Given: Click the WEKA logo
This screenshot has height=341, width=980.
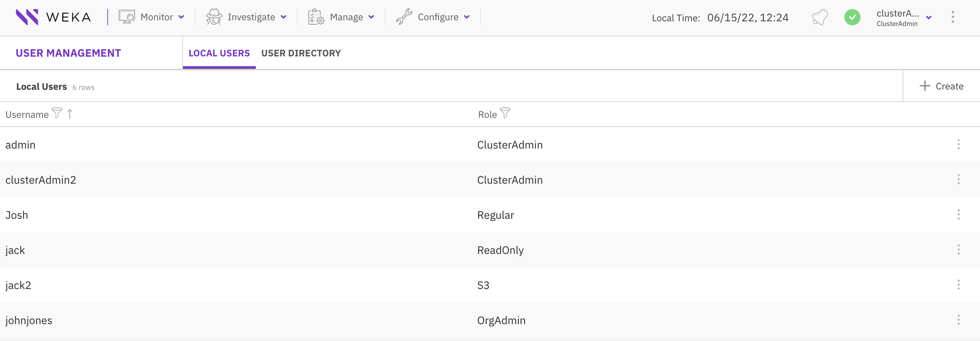Looking at the screenshot, I should [53, 17].
